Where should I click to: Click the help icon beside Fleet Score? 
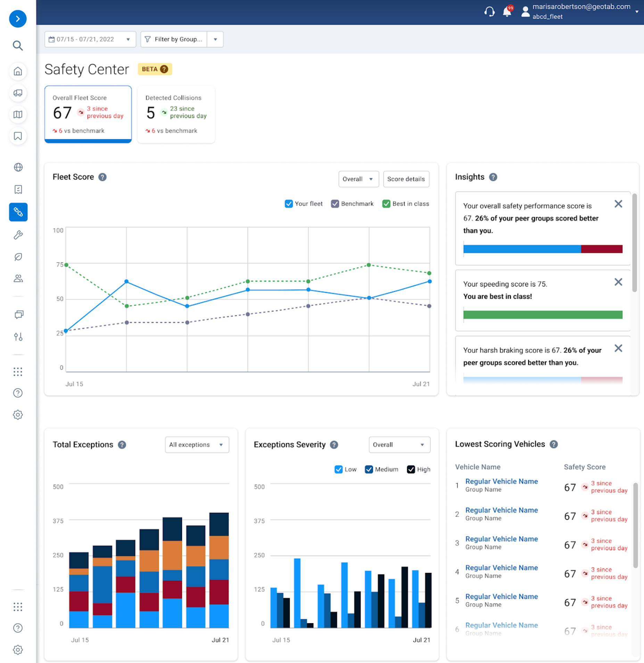point(102,177)
